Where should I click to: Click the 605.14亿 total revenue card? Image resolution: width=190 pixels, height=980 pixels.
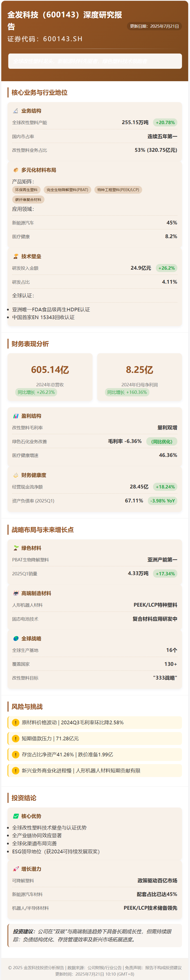(50, 377)
